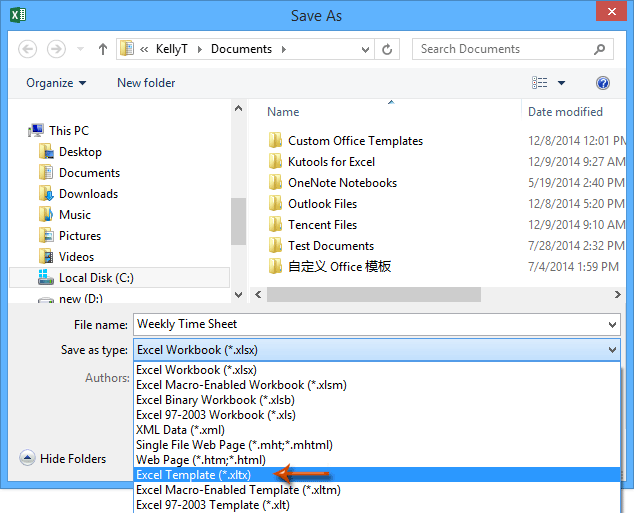
Task: Click the Refresh button beside address bar
Action: pos(388,49)
